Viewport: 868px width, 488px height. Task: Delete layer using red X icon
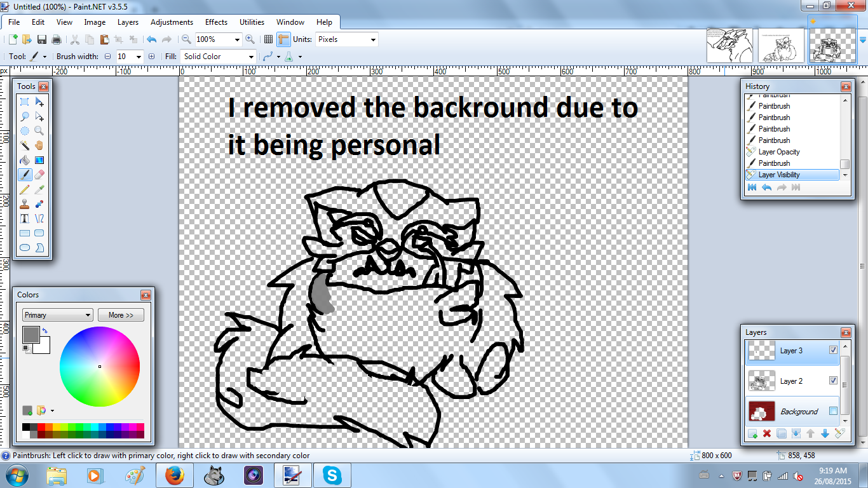tap(767, 433)
